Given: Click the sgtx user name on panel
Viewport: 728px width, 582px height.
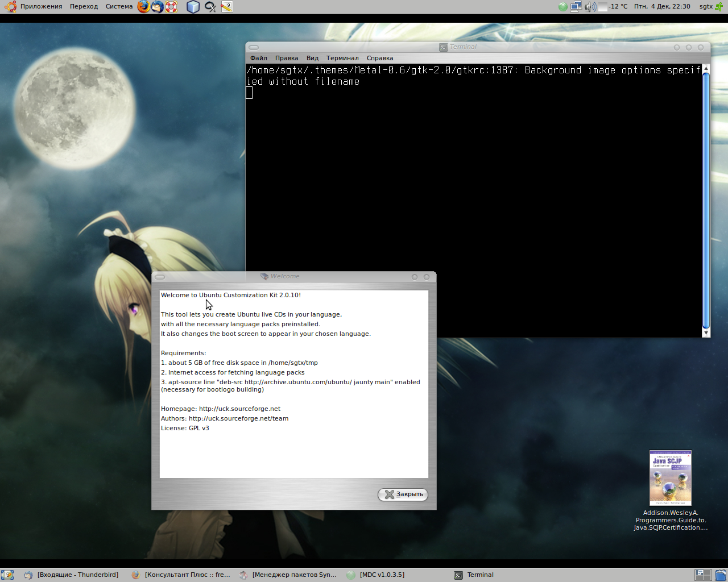Looking at the screenshot, I should click(x=706, y=7).
